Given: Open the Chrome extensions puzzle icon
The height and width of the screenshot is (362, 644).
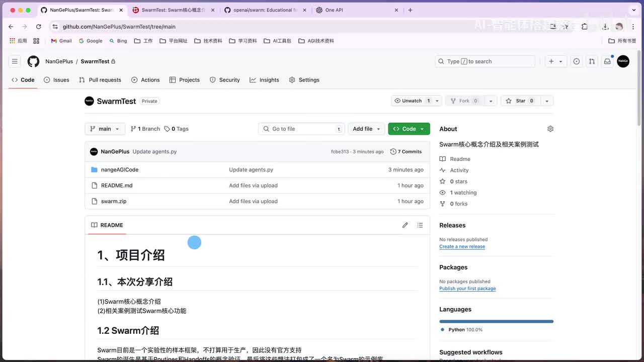Looking at the screenshot, I should click(585, 27).
